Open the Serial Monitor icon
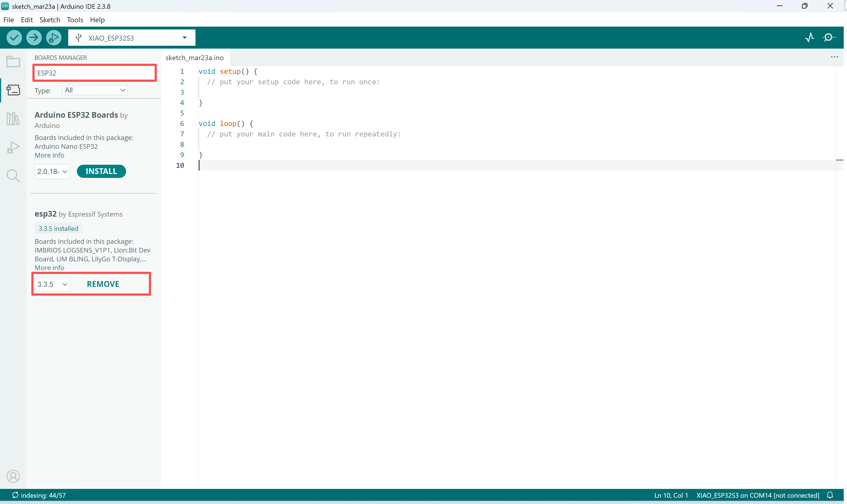Screen dimensions: 847x504 click(829, 37)
